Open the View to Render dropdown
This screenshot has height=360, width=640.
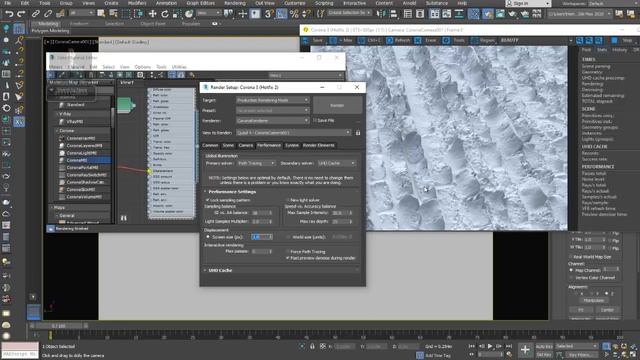point(293,133)
